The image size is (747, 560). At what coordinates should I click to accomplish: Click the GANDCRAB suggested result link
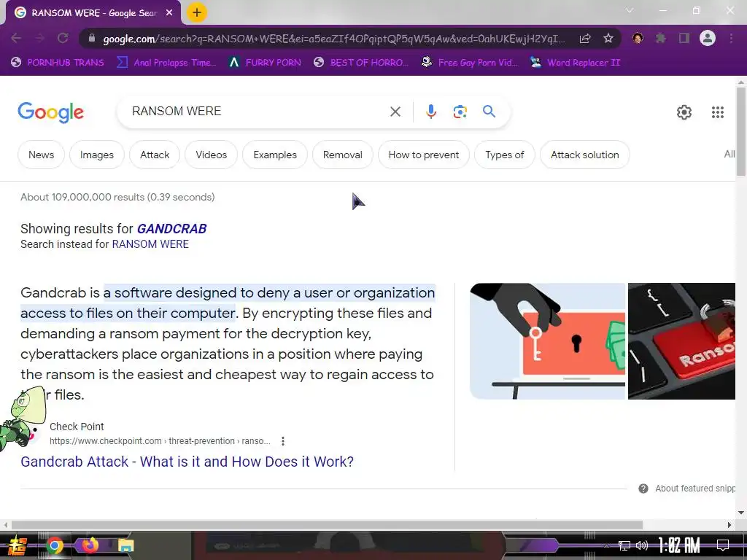[172, 228]
